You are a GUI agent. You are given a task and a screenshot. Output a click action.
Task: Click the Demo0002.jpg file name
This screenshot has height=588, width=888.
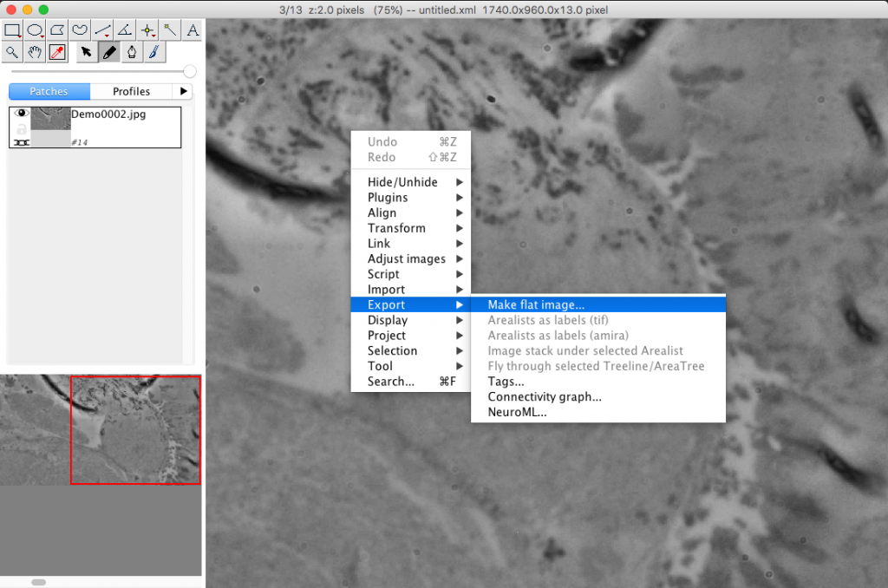108,114
